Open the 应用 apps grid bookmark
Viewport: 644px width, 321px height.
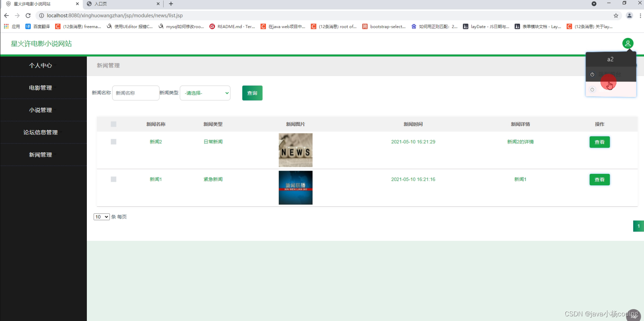click(12, 26)
